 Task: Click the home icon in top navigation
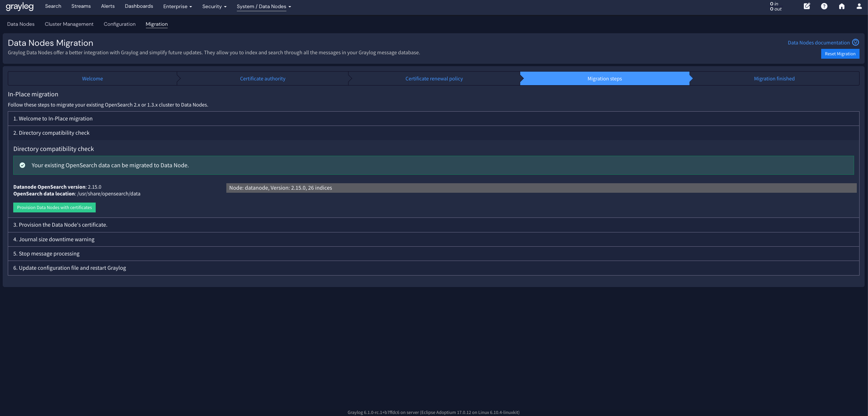(842, 6)
